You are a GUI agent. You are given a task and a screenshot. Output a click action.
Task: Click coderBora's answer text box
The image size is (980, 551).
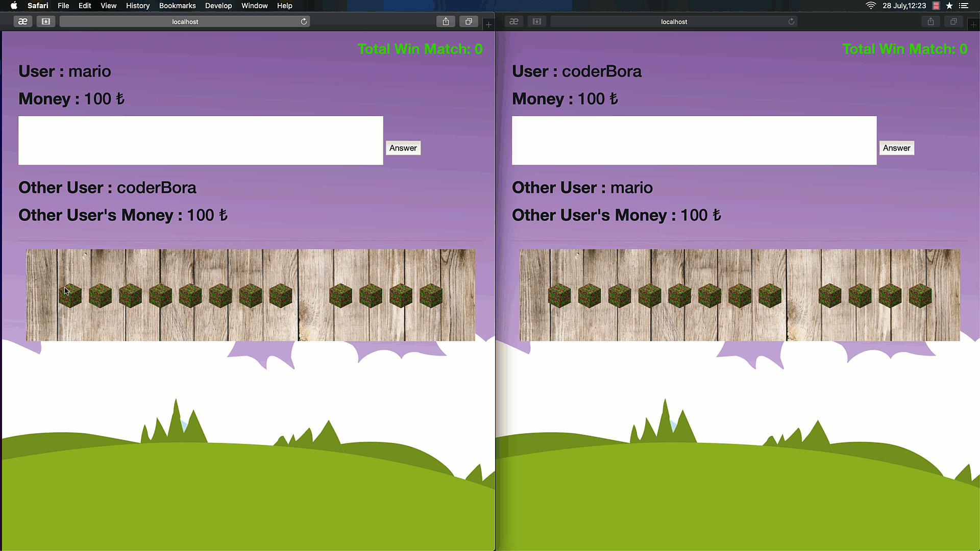pyautogui.click(x=694, y=140)
